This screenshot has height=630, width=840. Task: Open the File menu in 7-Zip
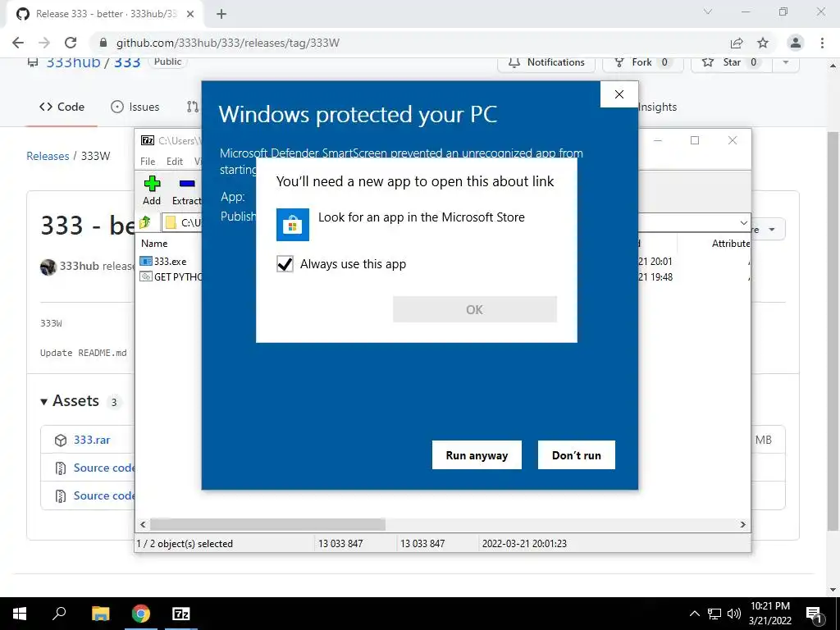pyautogui.click(x=148, y=162)
